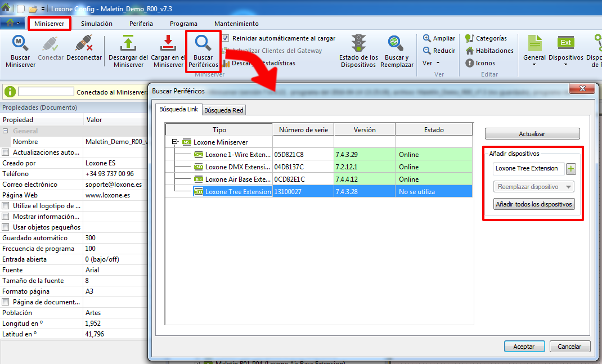Open Estado de los Dispositivos traffic light
The width and height of the screenshot is (602, 364).
(358, 44)
